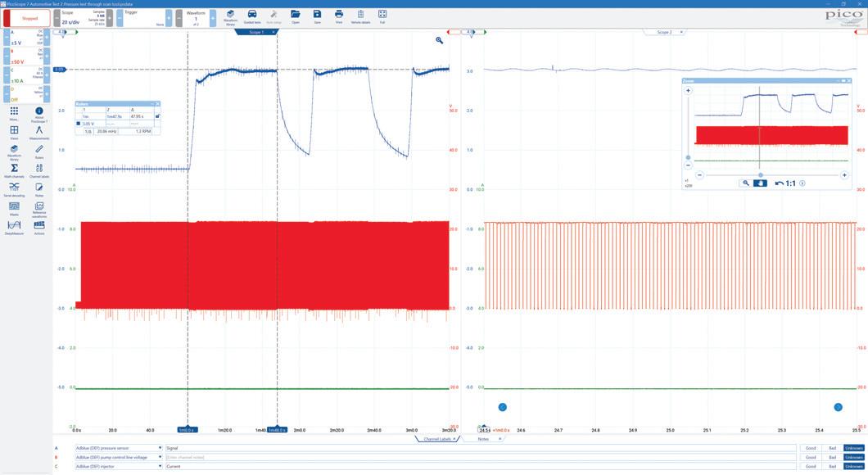Open Channel B ±50 V settings
Viewport: 868px width, 475px height.
click(26, 57)
